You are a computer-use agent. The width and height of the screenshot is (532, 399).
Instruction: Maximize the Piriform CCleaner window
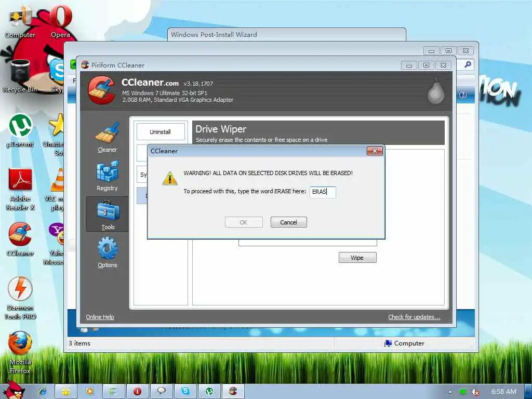(426, 65)
